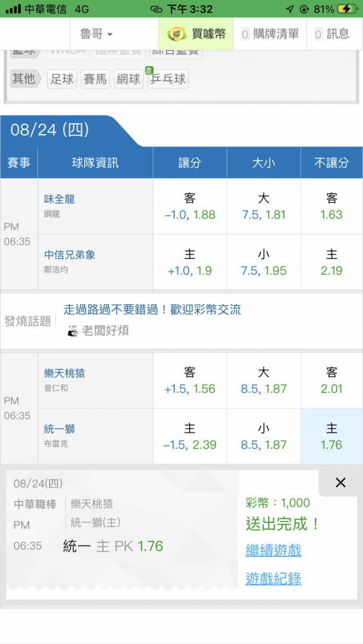363x644 pixels.
Task: Open the 味全龍 team info link
Action: [x=59, y=199]
